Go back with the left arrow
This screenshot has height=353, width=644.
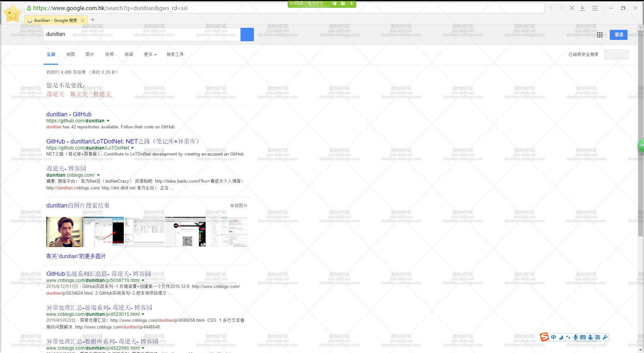551,8
